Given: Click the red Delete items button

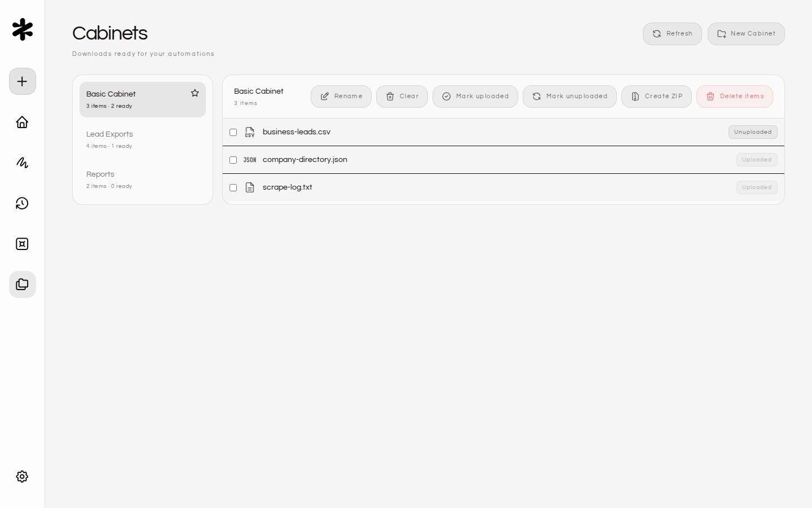Looking at the screenshot, I should click(x=735, y=97).
